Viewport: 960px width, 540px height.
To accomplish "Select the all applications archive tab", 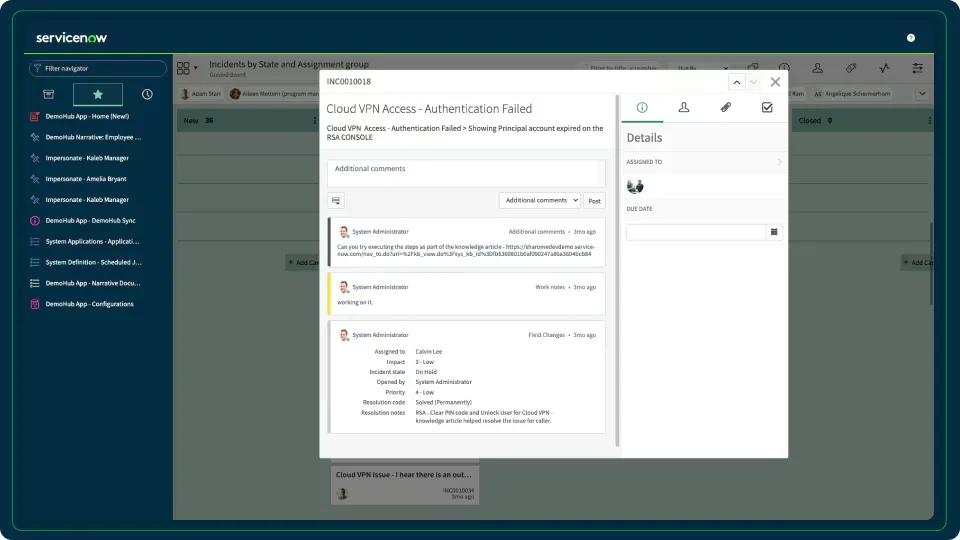I will (48, 94).
